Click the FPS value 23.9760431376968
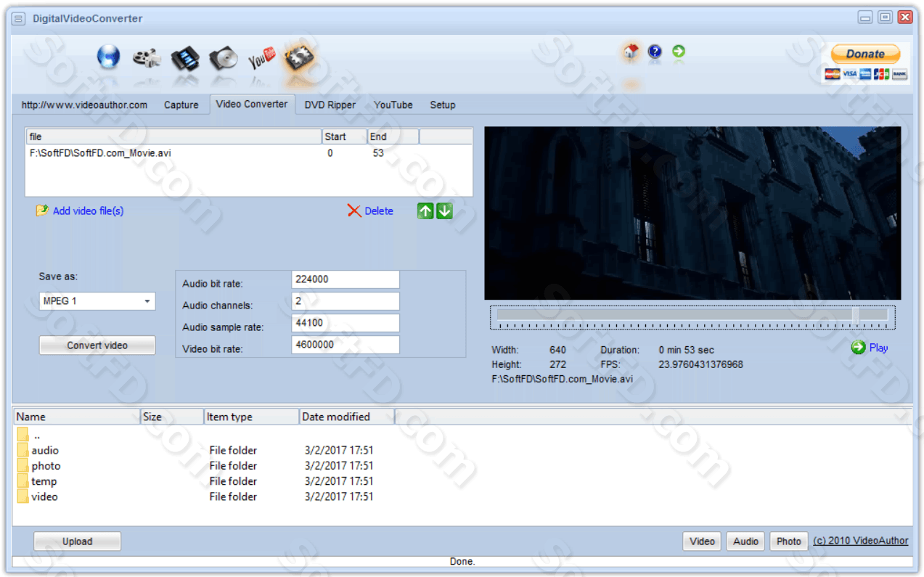924x577 pixels. pyautogui.click(x=701, y=364)
